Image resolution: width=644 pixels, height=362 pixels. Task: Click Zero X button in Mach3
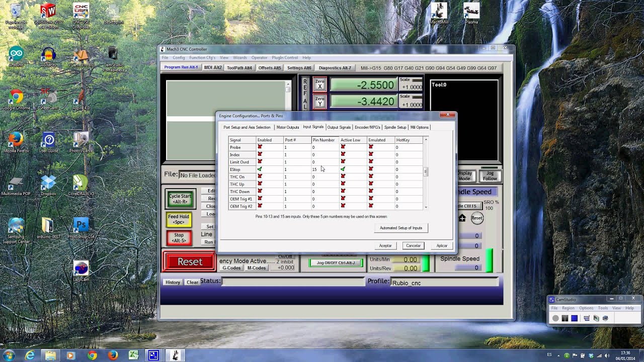(x=319, y=84)
